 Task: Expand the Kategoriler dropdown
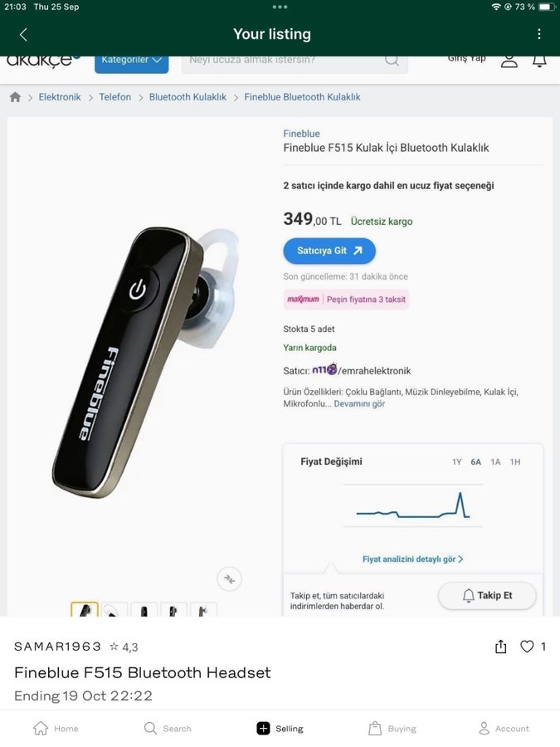pyautogui.click(x=131, y=61)
